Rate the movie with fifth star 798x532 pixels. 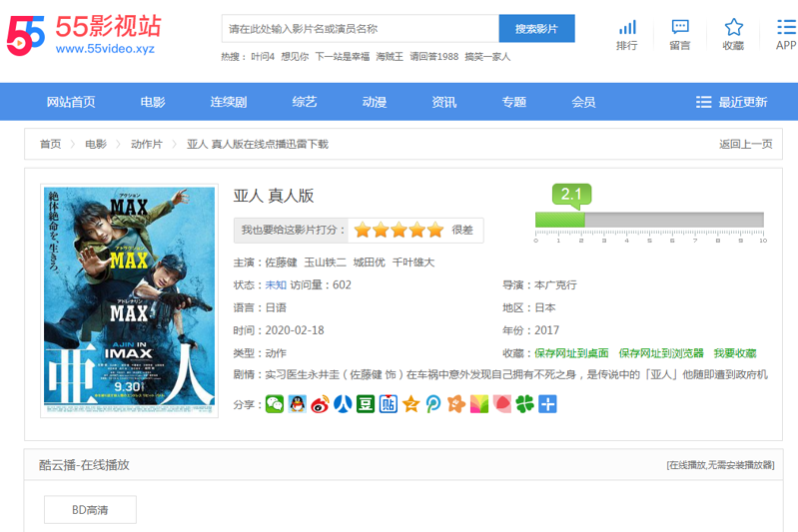click(435, 230)
